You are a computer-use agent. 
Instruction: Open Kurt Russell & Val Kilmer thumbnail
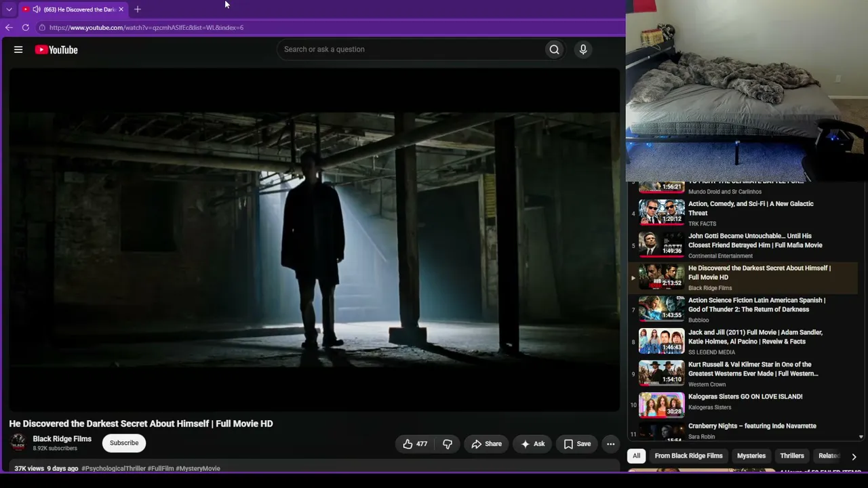click(x=661, y=373)
